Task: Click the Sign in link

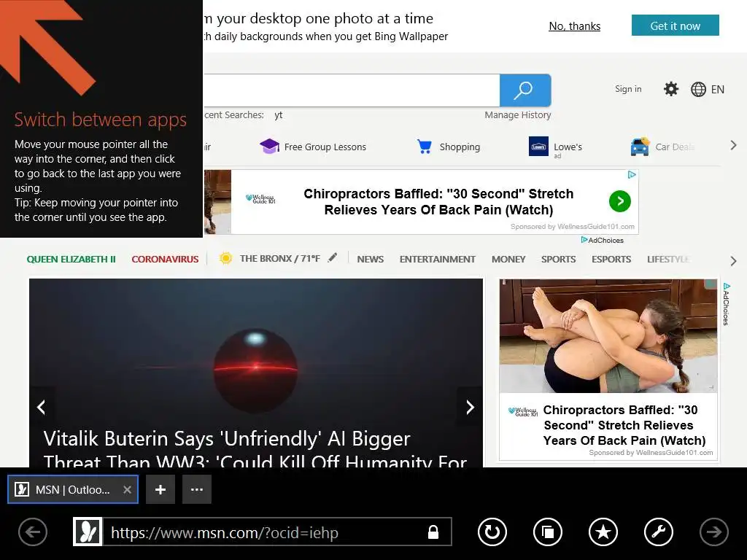Action: click(x=628, y=89)
